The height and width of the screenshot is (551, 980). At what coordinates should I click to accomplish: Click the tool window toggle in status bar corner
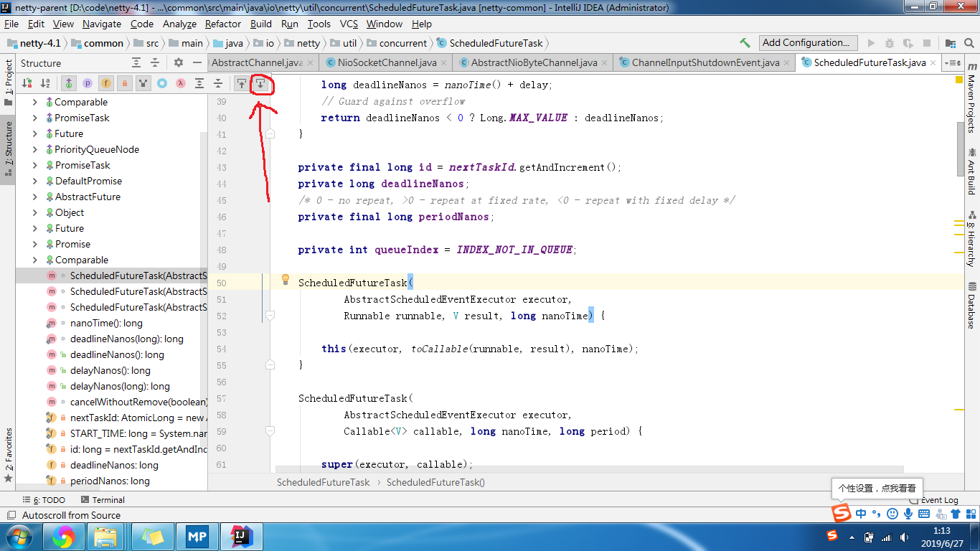tap(11, 515)
